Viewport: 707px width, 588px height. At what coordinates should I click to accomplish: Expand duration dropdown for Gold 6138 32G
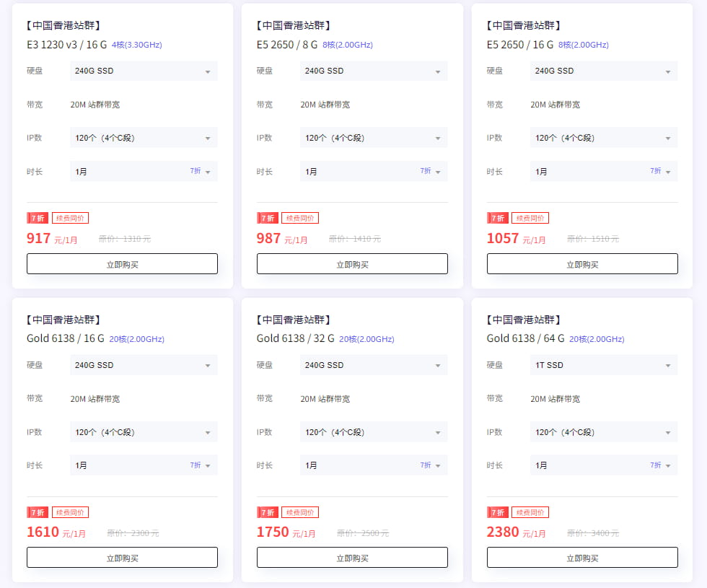(374, 465)
